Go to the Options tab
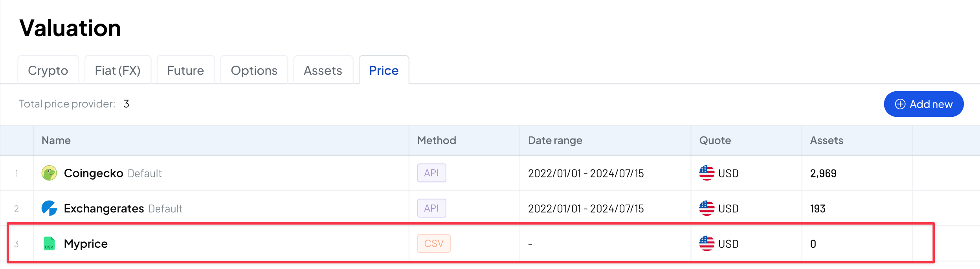The height and width of the screenshot is (269, 980). click(x=254, y=70)
